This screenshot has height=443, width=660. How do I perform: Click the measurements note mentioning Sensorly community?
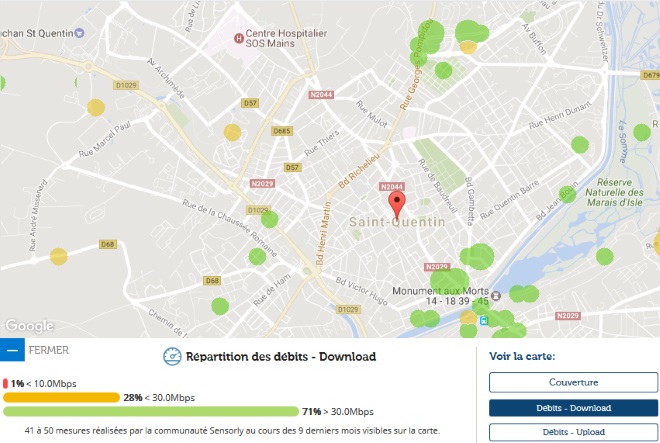(232, 431)
